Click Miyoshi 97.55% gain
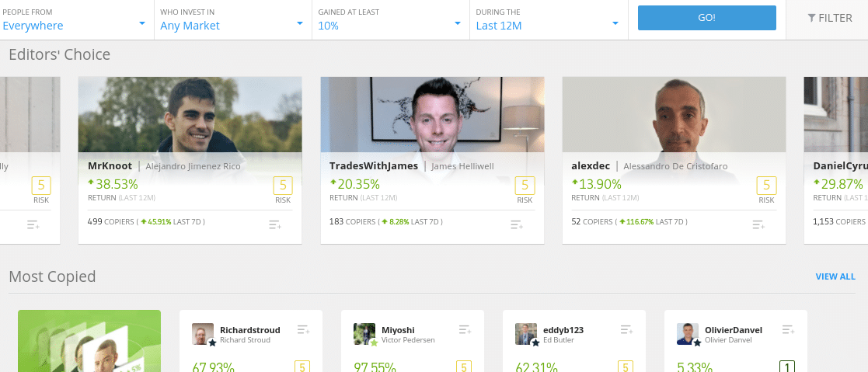The height and width of the screenshot is (372, 868). point(375,367)
